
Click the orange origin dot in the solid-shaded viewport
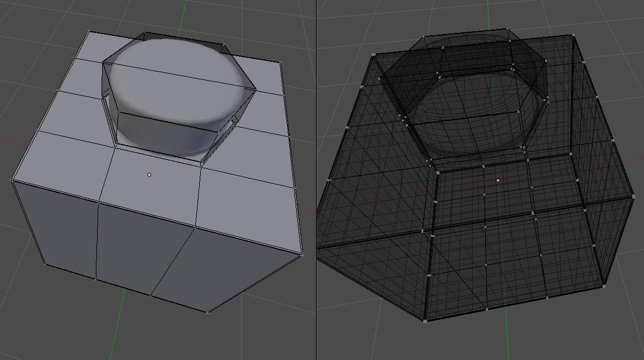(x=149, y=175)
